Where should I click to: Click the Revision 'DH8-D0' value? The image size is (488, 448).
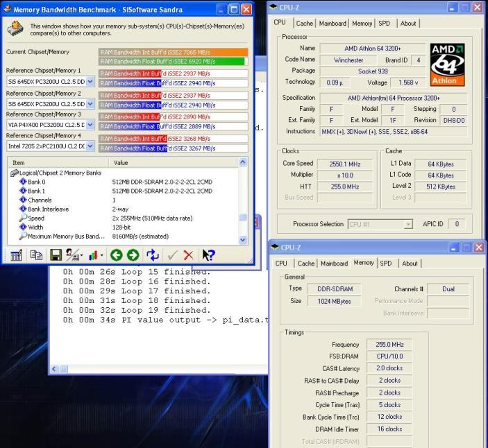pyautogui.click(x=454, y=120)
